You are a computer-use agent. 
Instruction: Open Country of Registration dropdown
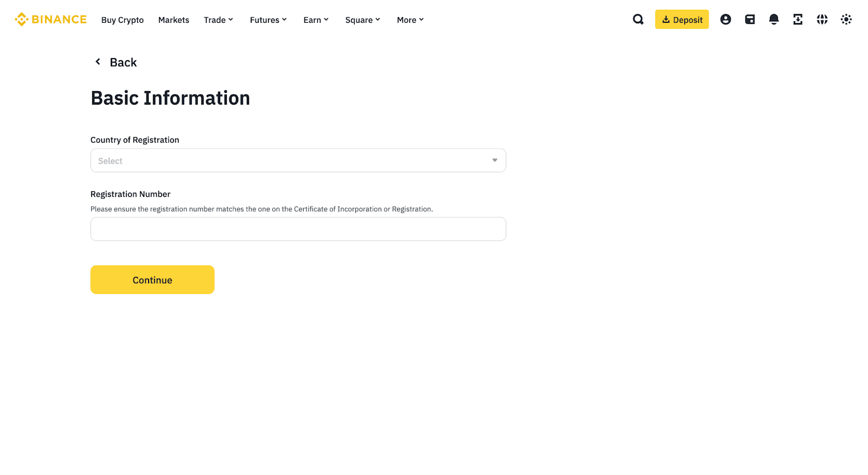click(x=298, y=161)
